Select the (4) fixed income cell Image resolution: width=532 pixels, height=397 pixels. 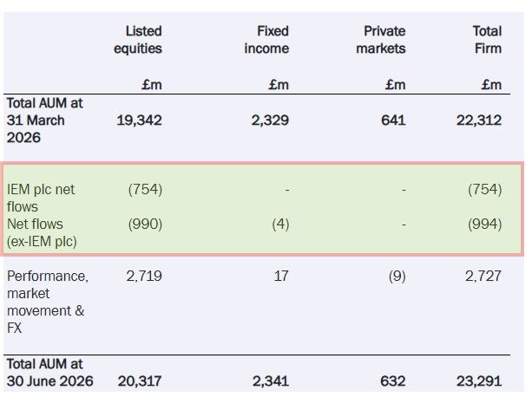click(280, 225)
